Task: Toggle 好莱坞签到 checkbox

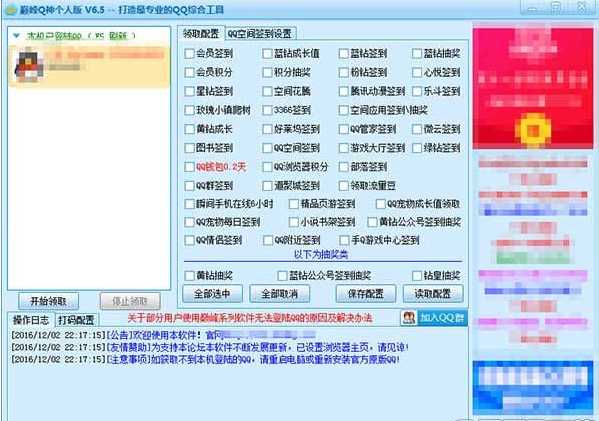Action: (267, 129)
